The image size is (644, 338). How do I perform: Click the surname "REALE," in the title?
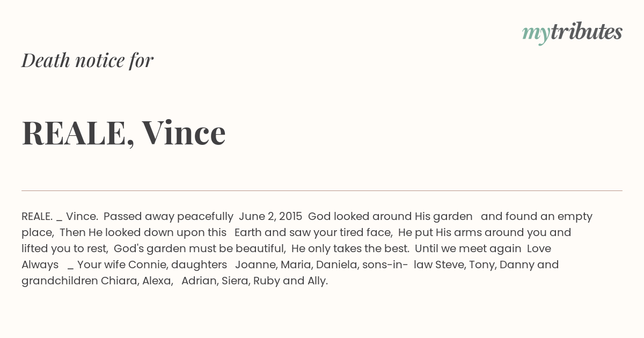point(78,133)
